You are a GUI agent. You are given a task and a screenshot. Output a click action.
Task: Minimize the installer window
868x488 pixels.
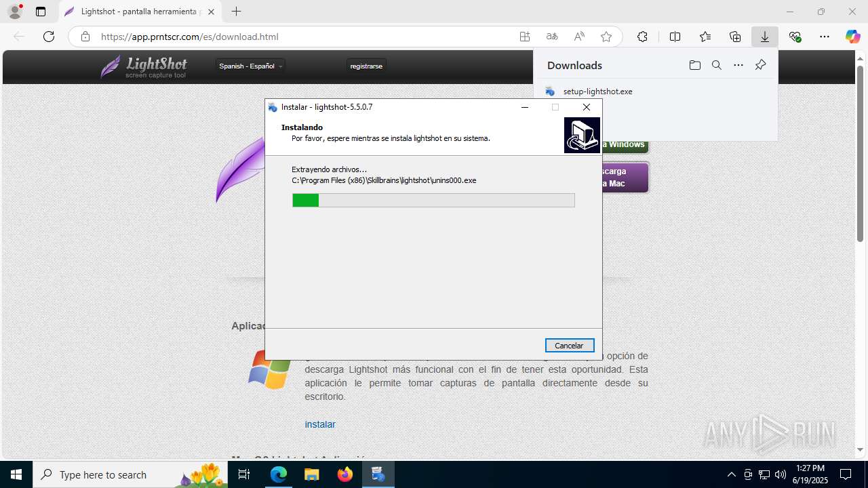525,107
